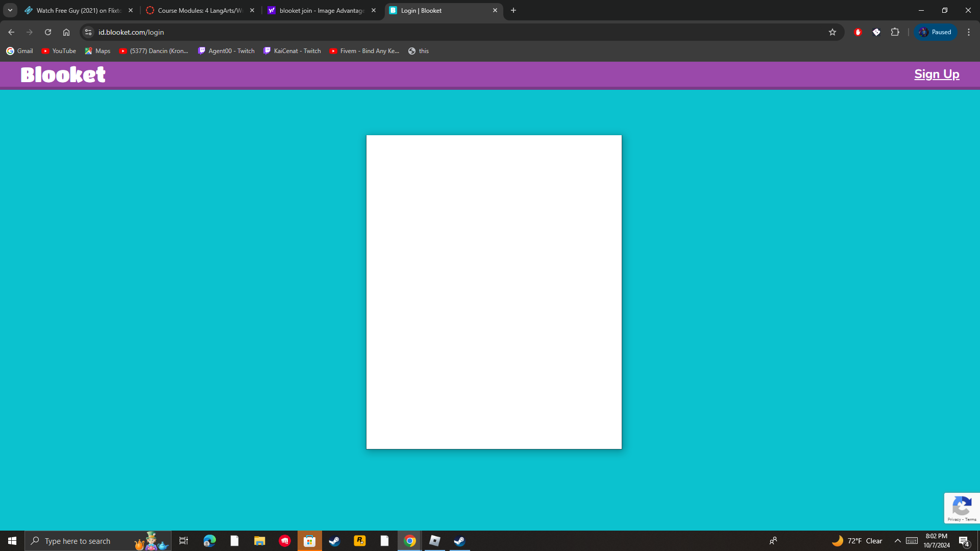Open the Extensions puzzle icon
This screenshot has height=551, width=980.
(x=895, y=32)
